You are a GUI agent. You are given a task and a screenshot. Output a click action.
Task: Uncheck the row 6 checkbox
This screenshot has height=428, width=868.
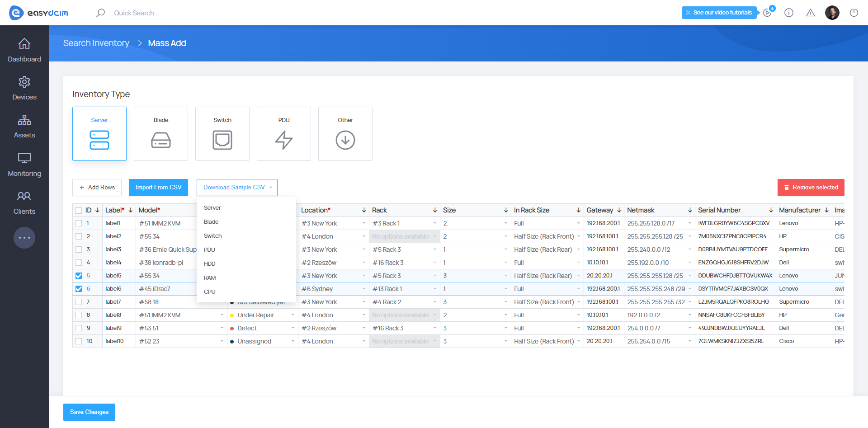[79, 289]
